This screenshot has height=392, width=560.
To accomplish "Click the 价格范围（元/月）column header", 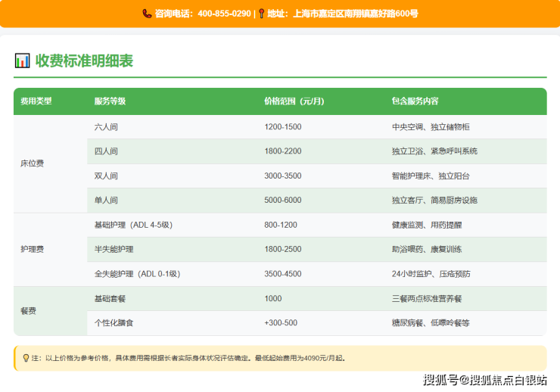I will (294, 101).
